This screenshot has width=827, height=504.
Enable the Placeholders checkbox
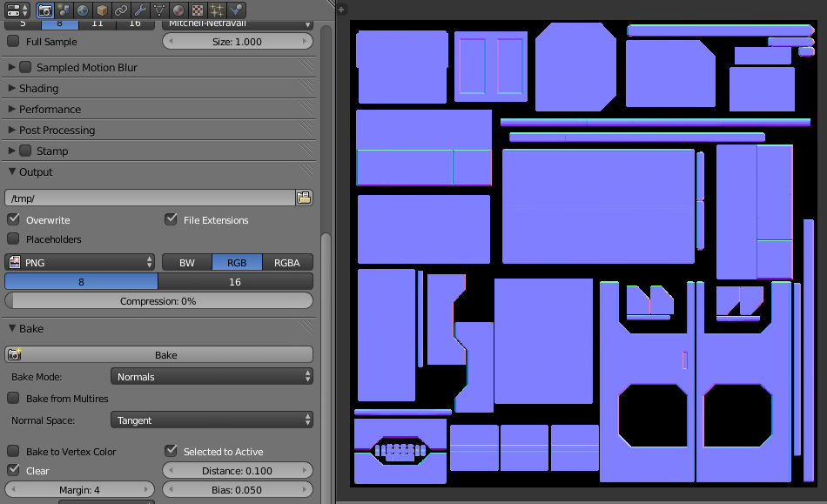pyautogui.click(x=13, y=239)
